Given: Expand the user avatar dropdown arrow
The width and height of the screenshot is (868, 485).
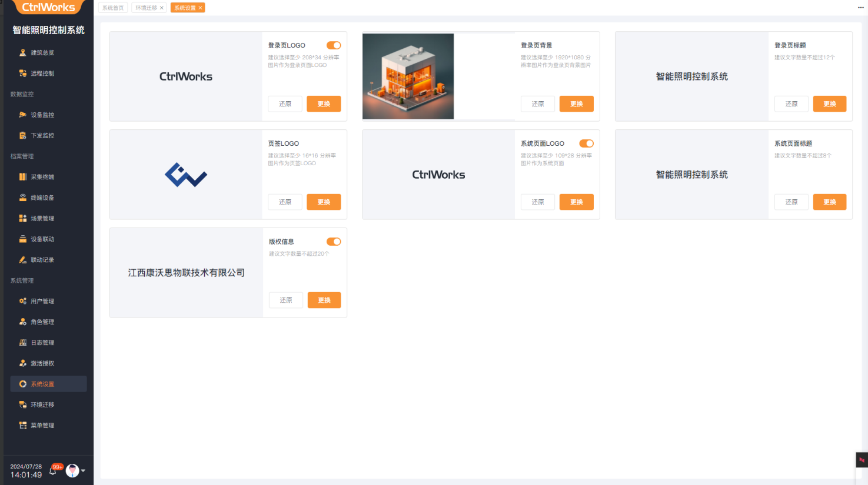Looking at the screenshot, I should pos(83,471).
